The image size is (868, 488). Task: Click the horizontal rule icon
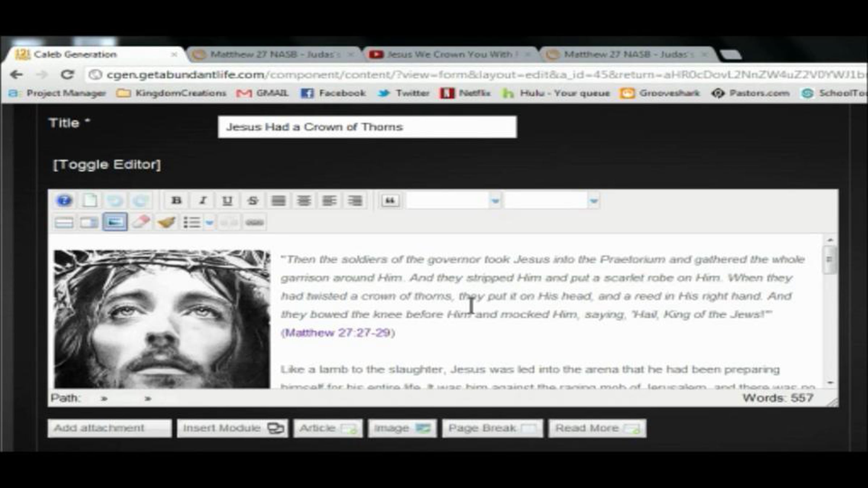tap(64, 222)
